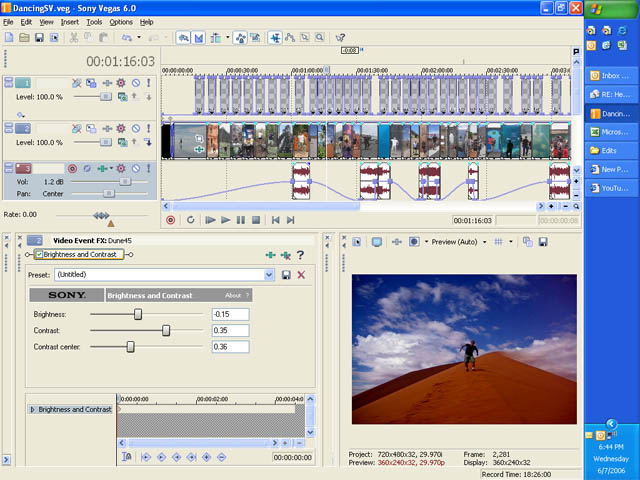
Task: Delete the preset using red X icon
Action: [301, 275]
